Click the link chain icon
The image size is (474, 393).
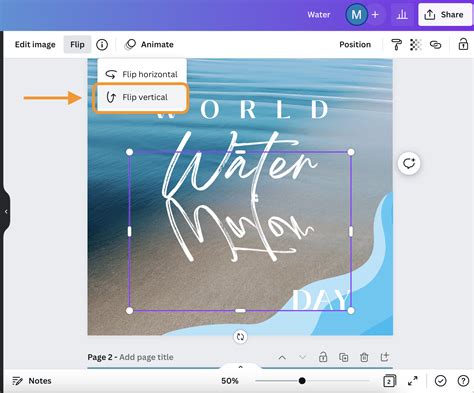[x=435, y=44]
